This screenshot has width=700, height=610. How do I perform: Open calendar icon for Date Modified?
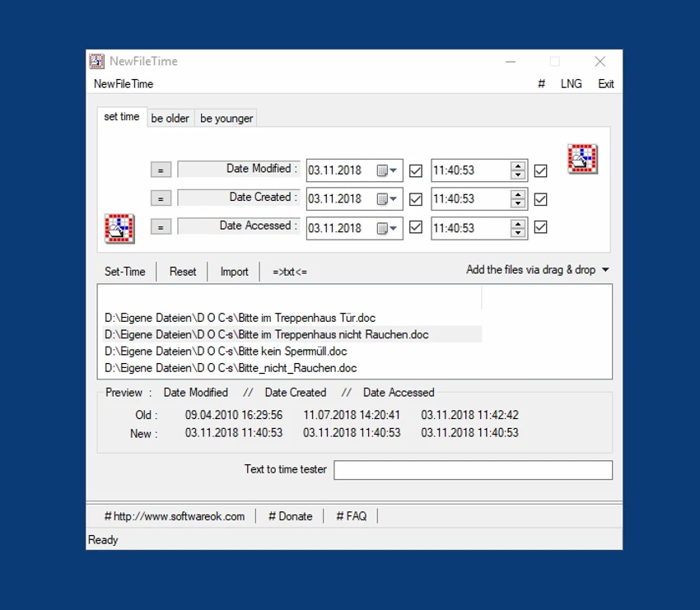click(381, 170)
